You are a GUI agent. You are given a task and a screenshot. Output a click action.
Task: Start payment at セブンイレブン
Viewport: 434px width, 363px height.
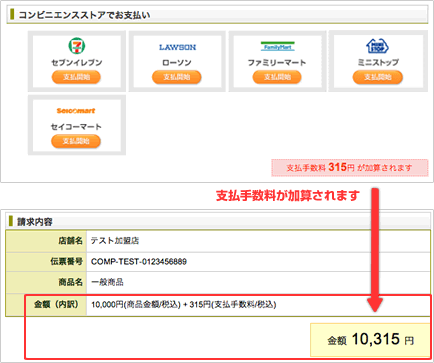pos(76,77)
